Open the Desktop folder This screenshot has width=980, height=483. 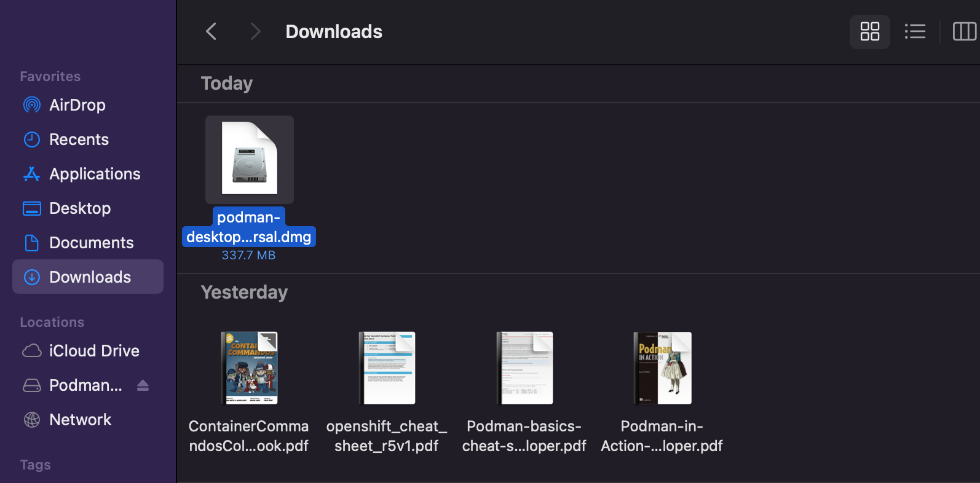80,208
